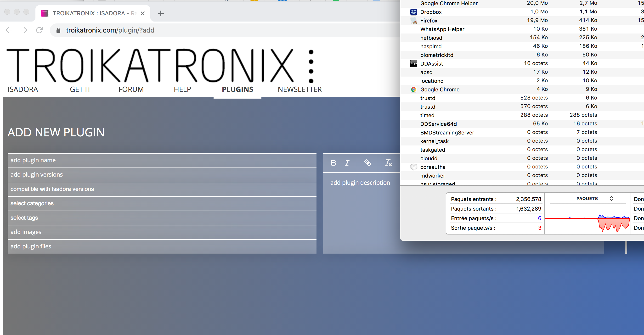This screenshot has height=335, width=644.
Task: Select the taskgated process row
Action: (x=522, y=150)
